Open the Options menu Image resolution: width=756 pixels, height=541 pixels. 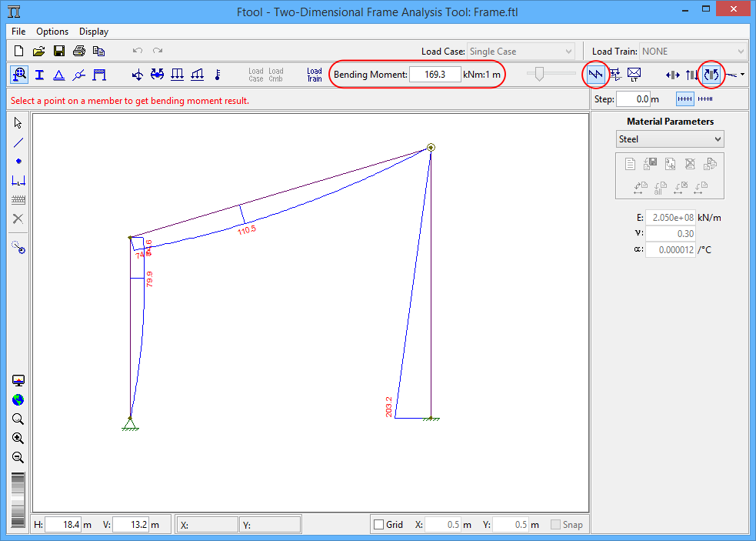52,32
